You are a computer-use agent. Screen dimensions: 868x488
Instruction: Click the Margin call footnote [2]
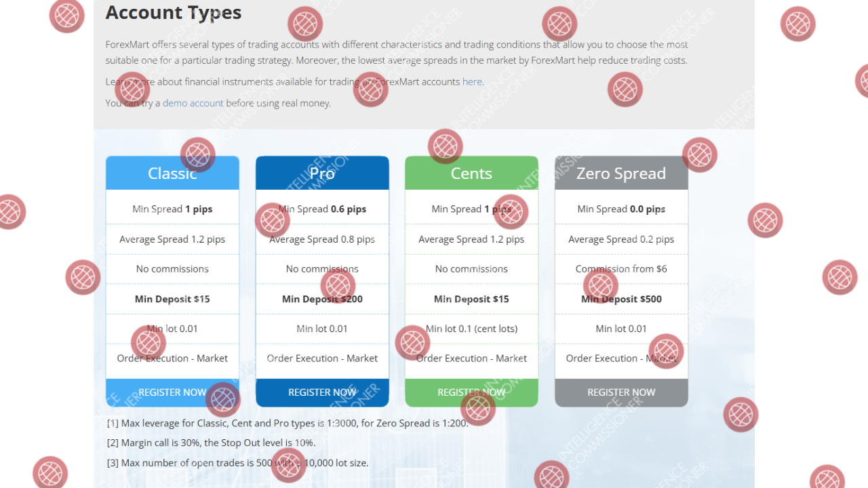(x=211, y=443)
